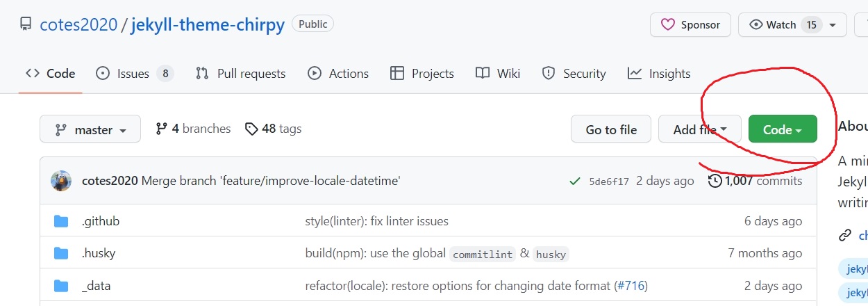The width and height of the screenshot is (868, 306).
Task: Click the heart Sponsor button
Action: tap(690, 25)
